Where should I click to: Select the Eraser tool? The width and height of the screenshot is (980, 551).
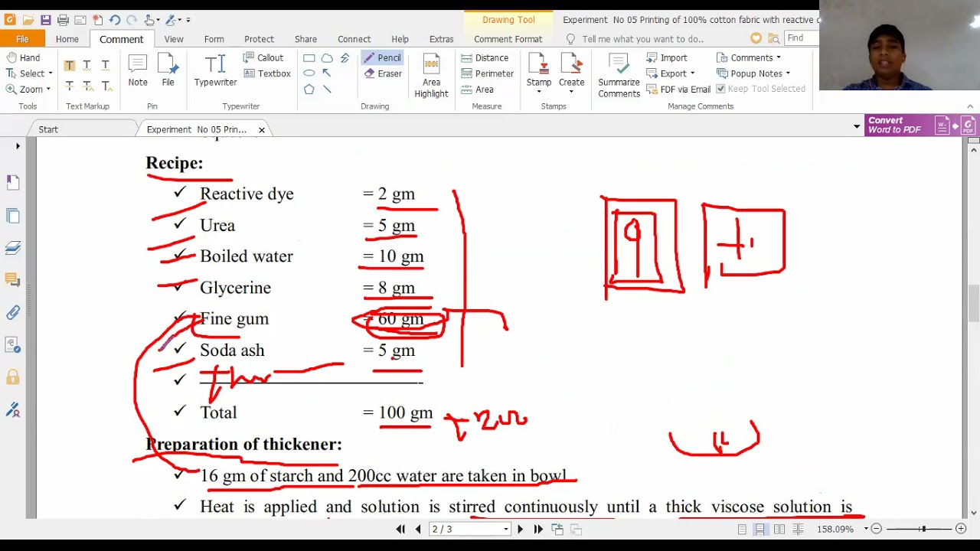382,73
